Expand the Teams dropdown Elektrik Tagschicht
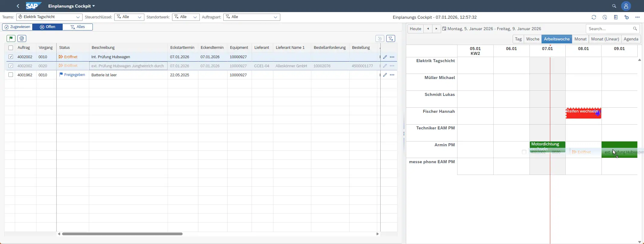 click(78, 17)
